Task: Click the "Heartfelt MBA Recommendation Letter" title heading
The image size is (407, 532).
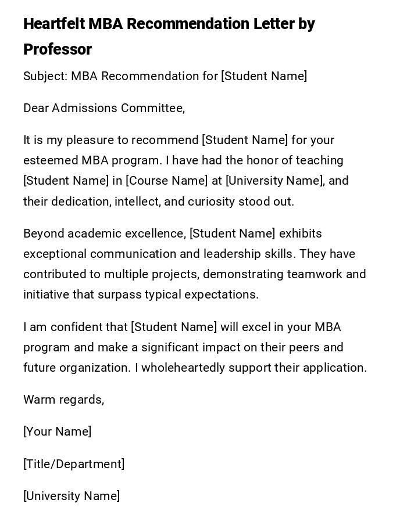Action: [169, 24]
